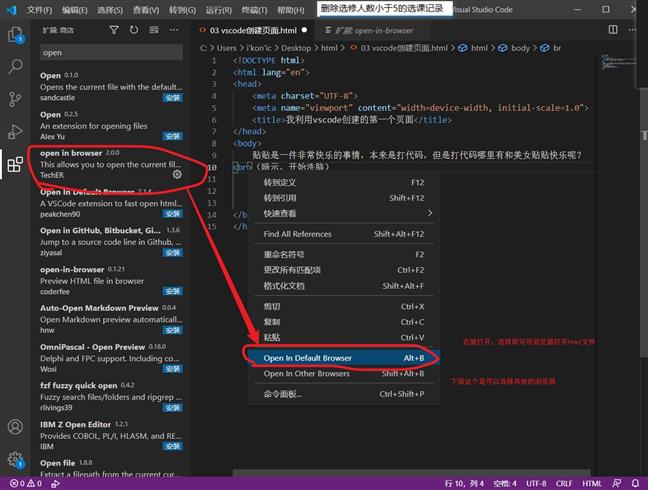Viewport: 648px width, 490px height.
Task: Click the extensions search box
Action: click(x=111, y=52)
